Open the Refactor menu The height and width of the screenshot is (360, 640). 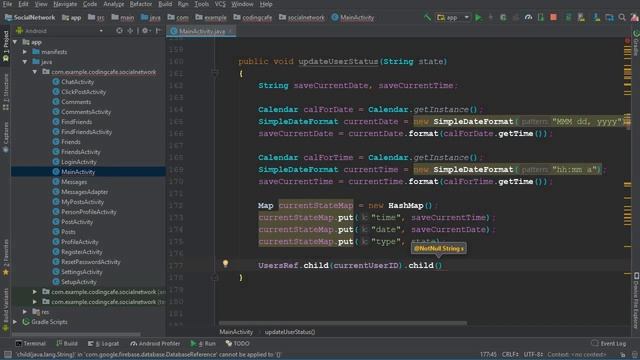point(141,4)
